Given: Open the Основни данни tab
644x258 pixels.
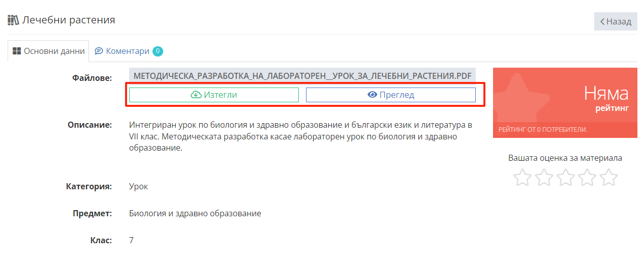Looking at the screenshot, I should 48,51.
